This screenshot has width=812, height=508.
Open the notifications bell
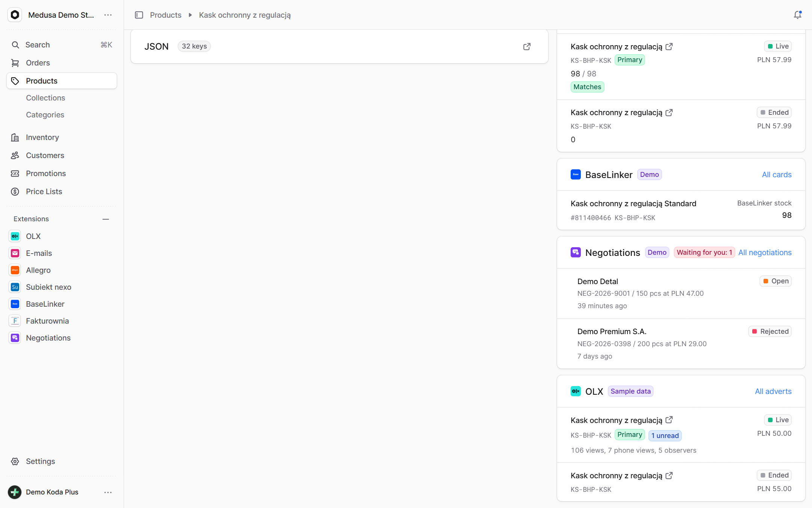click(x=797, y=15)
